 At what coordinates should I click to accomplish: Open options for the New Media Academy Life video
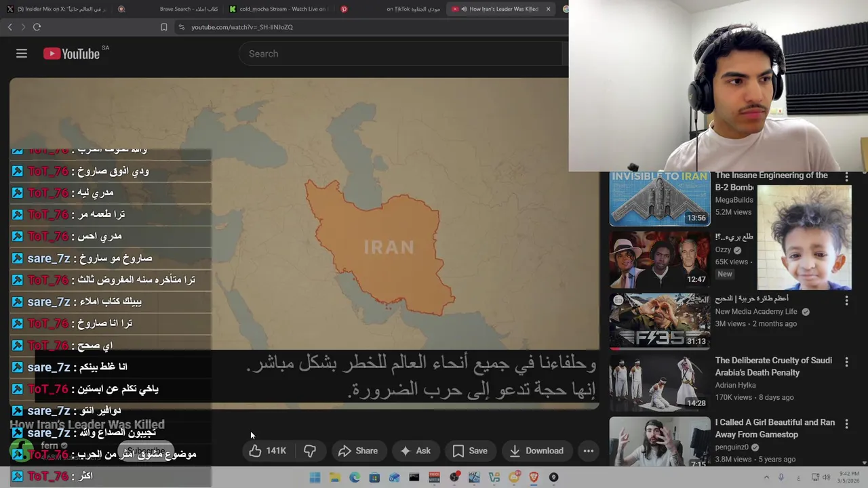point(846,300)
